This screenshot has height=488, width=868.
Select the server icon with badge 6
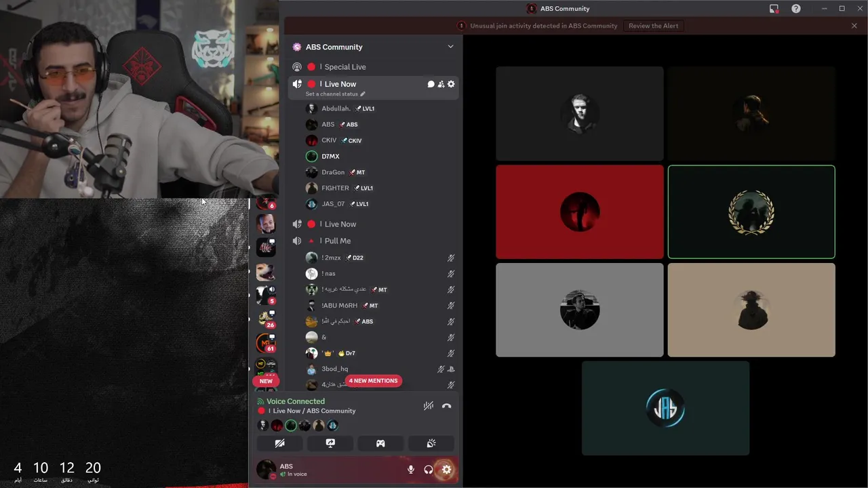pos(265,203)
